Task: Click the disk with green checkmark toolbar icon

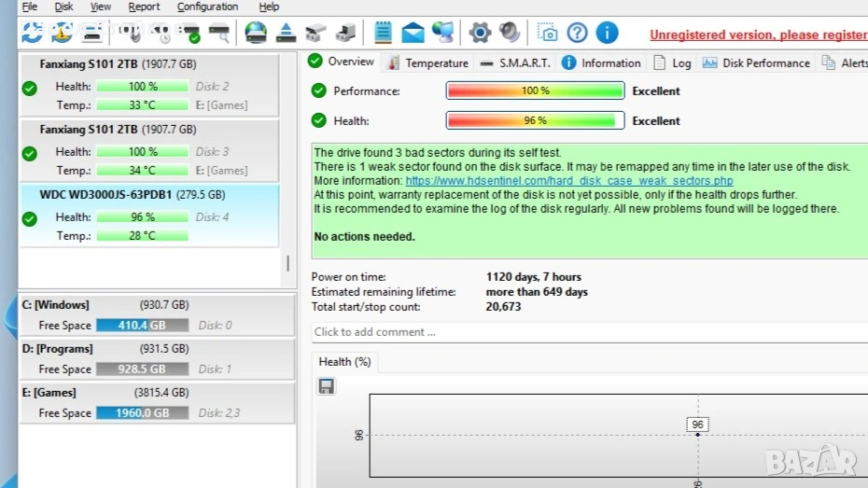Action: pos(190,34)
